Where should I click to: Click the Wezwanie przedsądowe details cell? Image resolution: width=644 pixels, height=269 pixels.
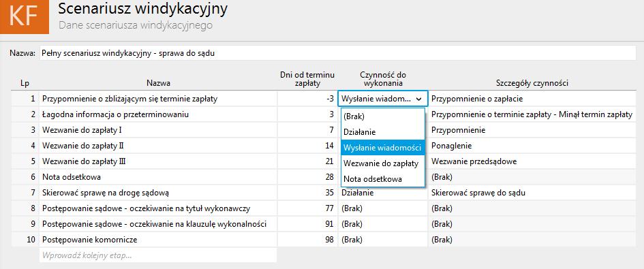point(532,161)
